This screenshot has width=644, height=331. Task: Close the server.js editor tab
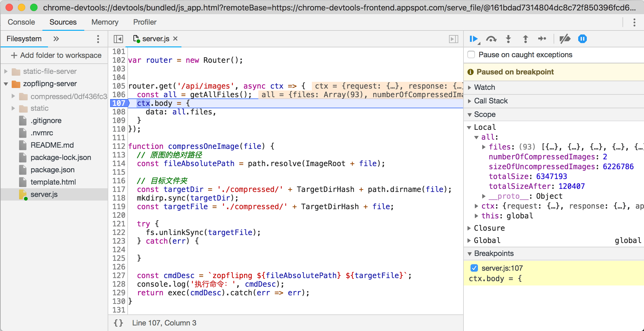point(175,39)
